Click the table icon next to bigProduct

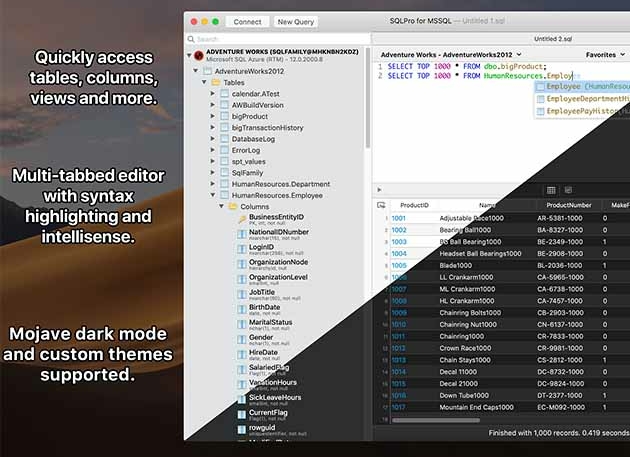225,117
